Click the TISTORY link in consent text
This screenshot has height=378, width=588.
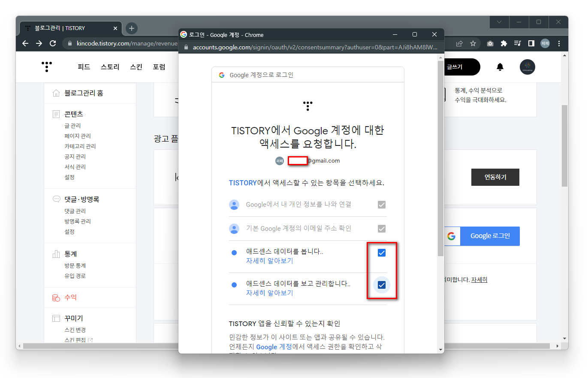click(x=243, y=183)
